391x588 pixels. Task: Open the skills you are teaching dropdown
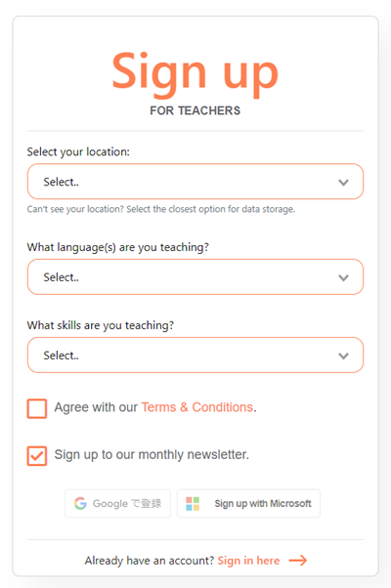195,355
